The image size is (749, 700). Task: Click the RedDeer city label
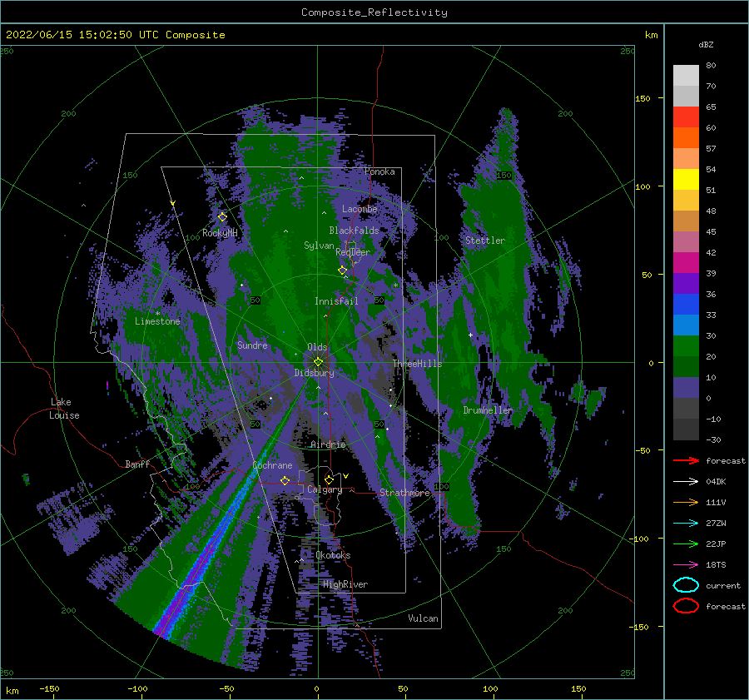pyautogui.click(x=353, y=252)
